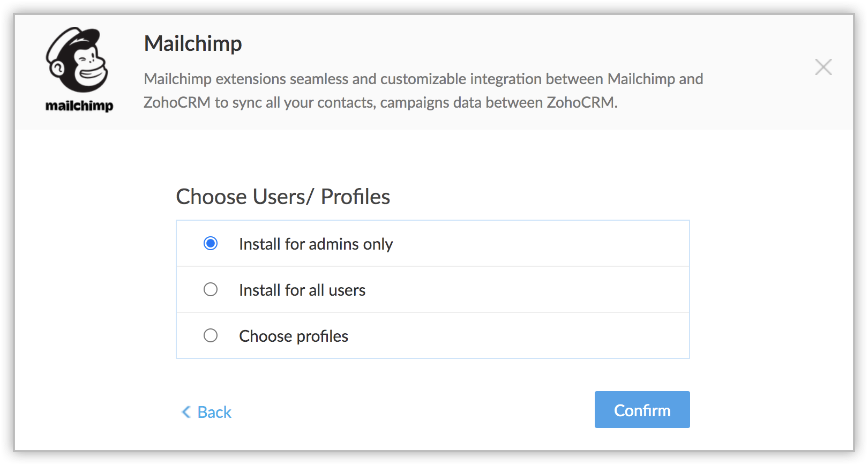Select the admins only radio button
868x465 pixels.
(211, 244)
